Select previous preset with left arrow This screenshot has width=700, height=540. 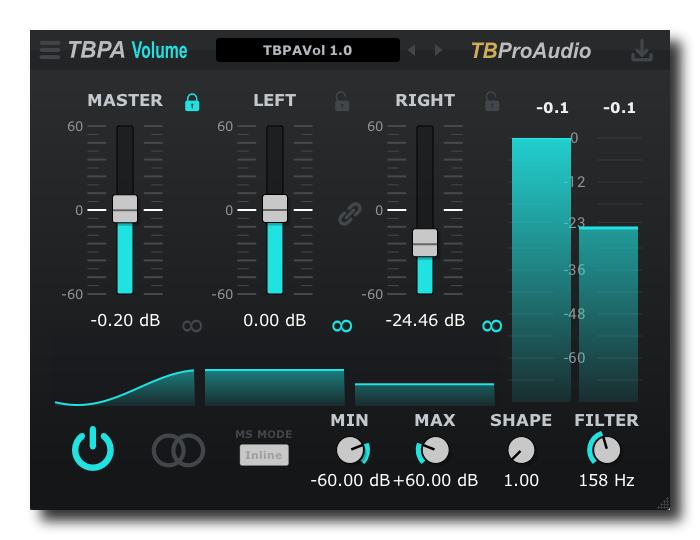click(x=411, y=50)
